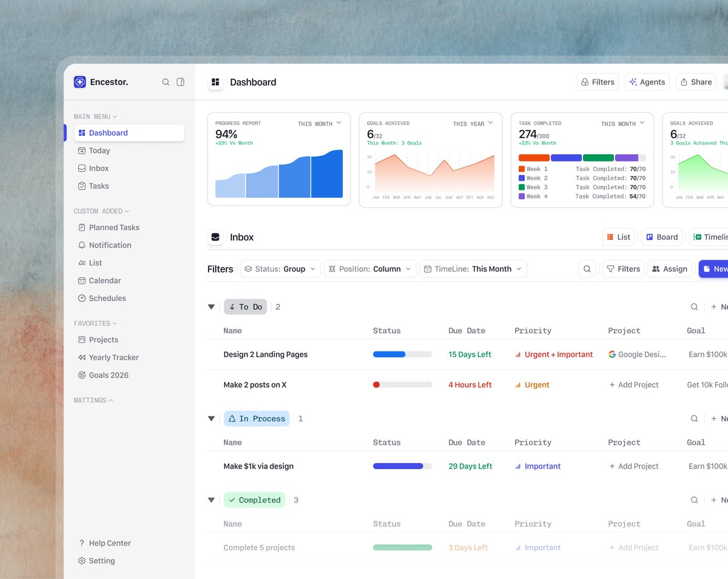Collapse the Completed group triangle

click(x=211, y=500)
